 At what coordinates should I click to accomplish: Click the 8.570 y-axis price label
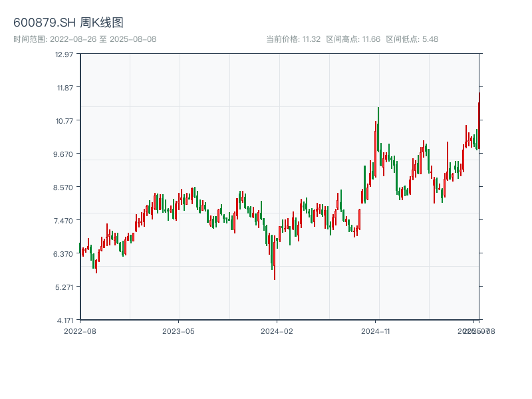(x=65, y=187)
